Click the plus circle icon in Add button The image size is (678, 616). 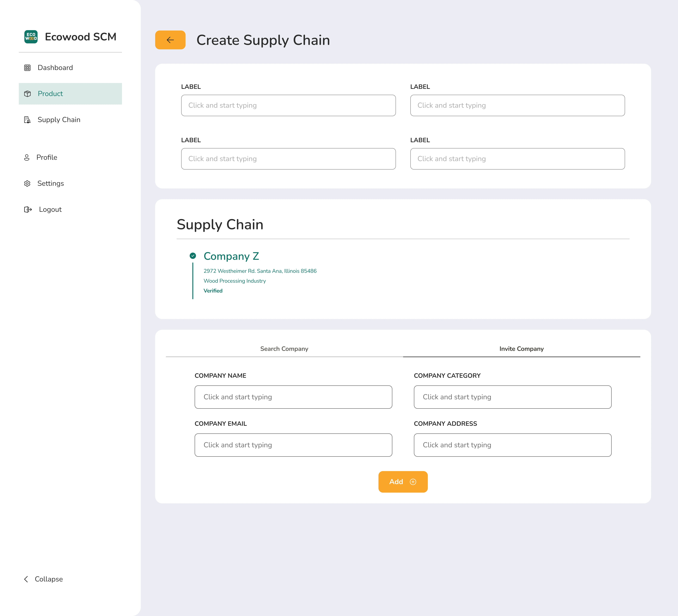point(413,482)
